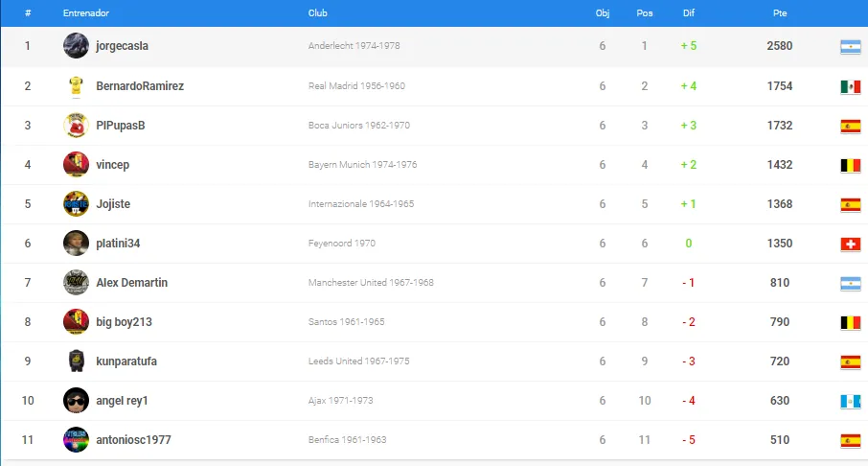Click the Argentina flag in Alex Demartin's row

point(851,283)
